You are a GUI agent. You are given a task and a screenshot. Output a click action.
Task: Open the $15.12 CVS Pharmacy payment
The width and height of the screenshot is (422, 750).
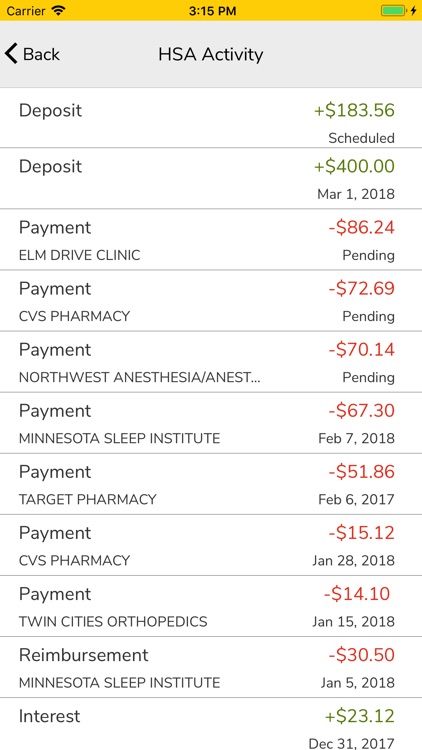tap(211, 545)
